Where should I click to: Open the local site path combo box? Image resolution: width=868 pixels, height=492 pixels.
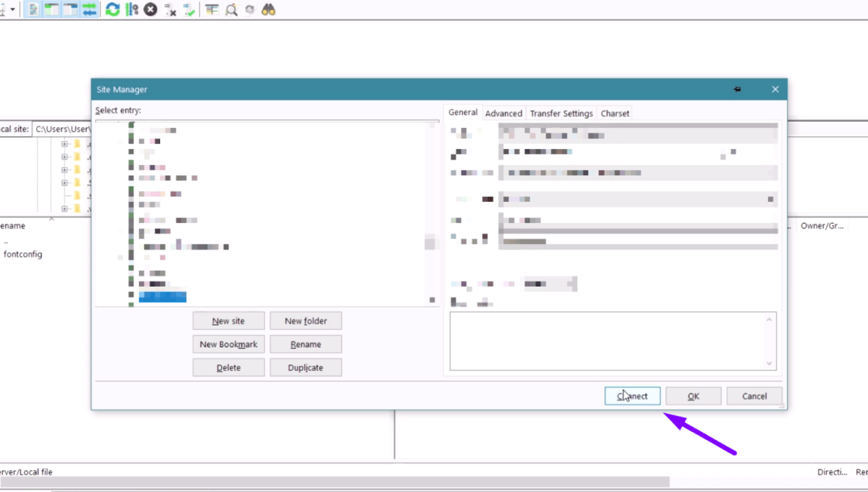61,129
